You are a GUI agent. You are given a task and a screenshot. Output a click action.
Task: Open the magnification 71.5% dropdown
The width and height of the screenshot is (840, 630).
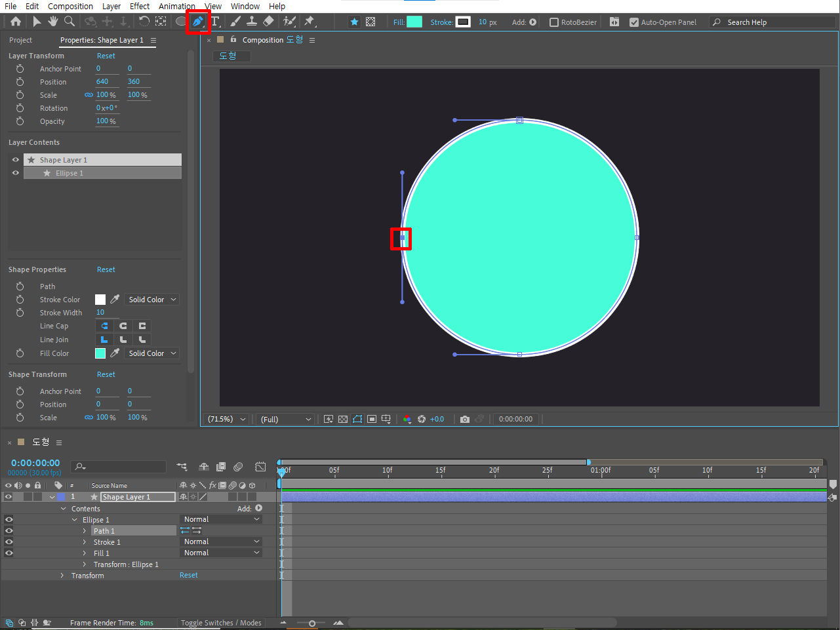click(227, 419)
